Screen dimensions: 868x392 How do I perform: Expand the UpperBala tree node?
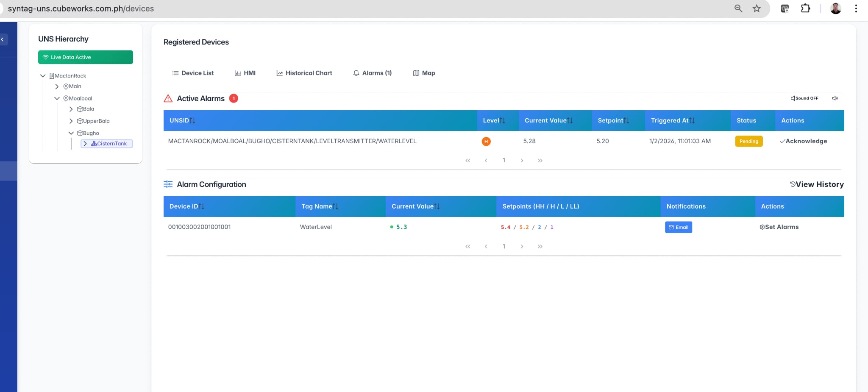71,121
